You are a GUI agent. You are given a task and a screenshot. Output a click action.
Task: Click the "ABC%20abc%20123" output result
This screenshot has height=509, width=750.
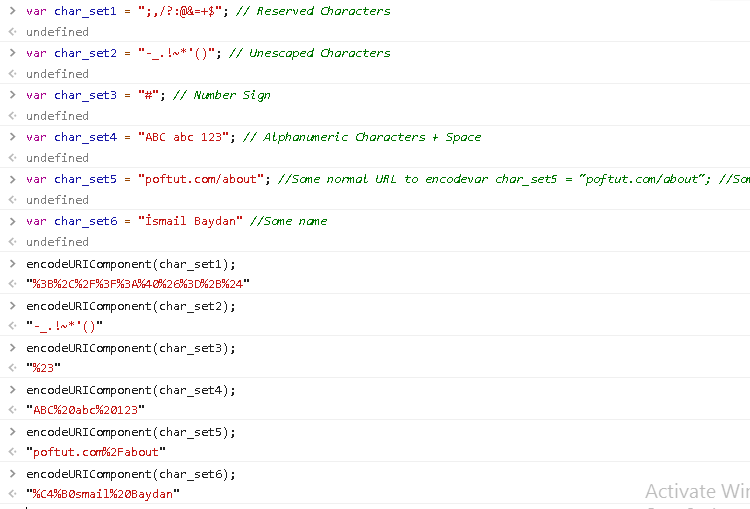pos(85,410)
